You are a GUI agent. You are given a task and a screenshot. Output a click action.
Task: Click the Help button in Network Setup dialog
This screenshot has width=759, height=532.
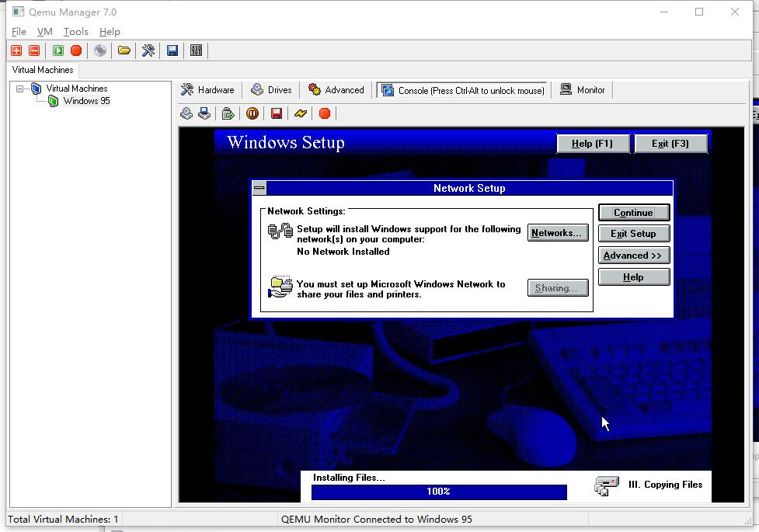click(634, 277)
